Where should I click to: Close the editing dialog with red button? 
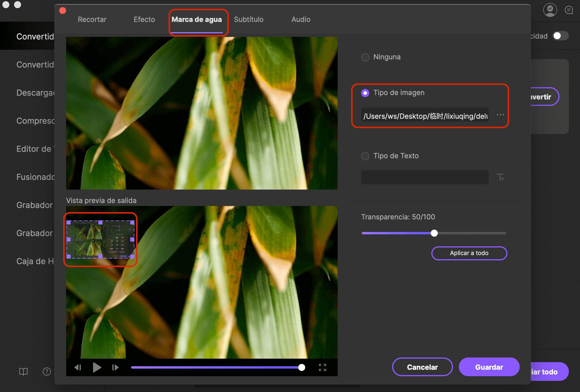click(63, 11)
